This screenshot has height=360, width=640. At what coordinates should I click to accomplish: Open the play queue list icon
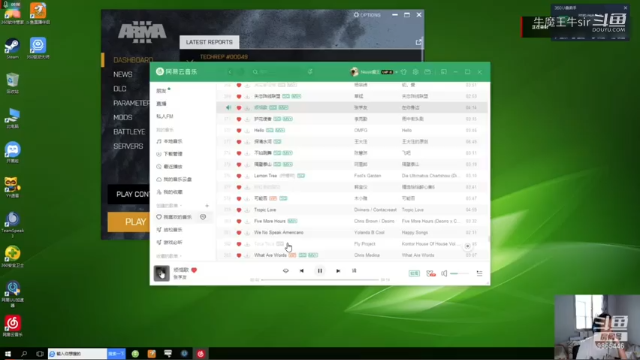(x=479, y=273)
